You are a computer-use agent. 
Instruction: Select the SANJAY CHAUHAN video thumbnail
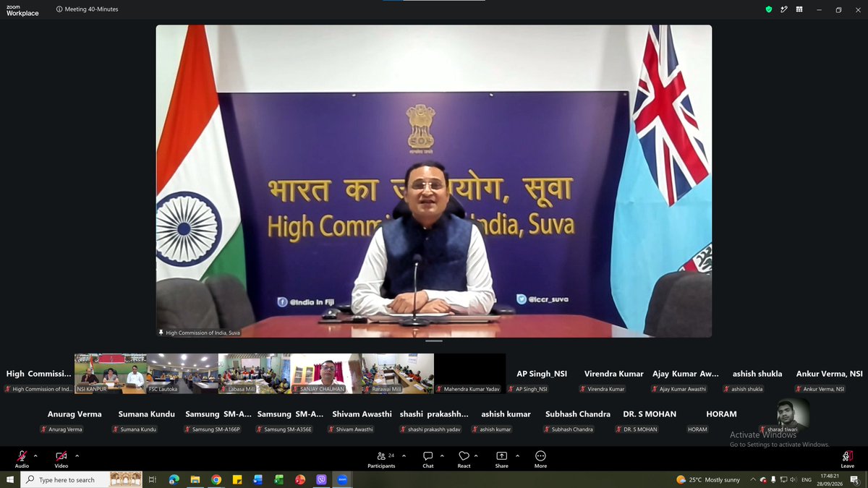pyautogui.click(x=325, y=373)
